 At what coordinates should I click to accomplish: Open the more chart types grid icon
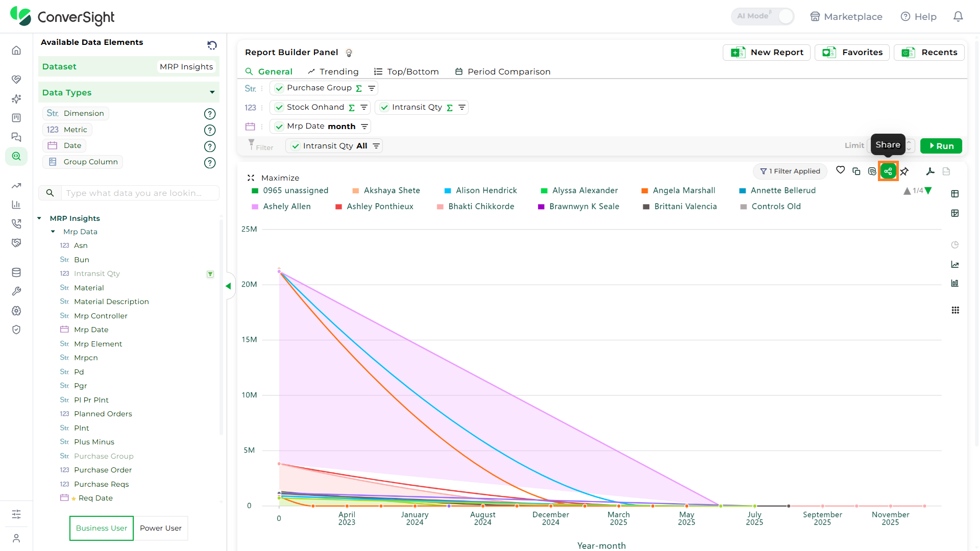pos(955,310)
